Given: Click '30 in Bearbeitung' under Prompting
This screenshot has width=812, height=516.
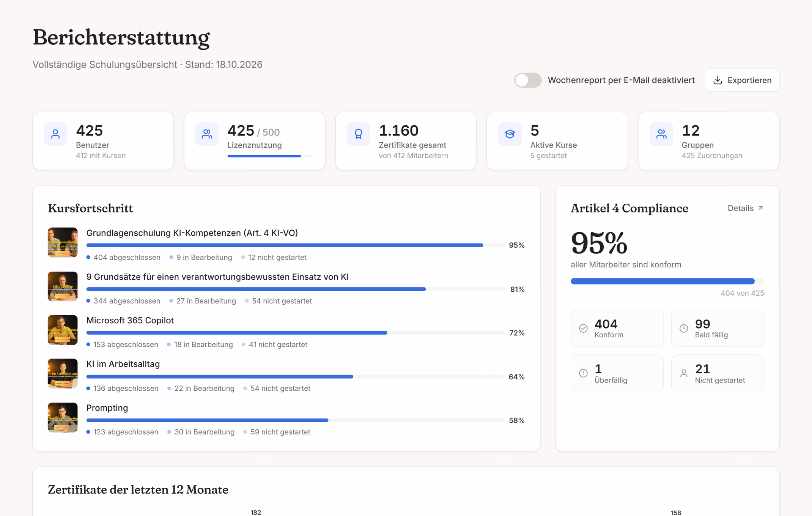Looking at the screenshot, I should tap(205, 432).
